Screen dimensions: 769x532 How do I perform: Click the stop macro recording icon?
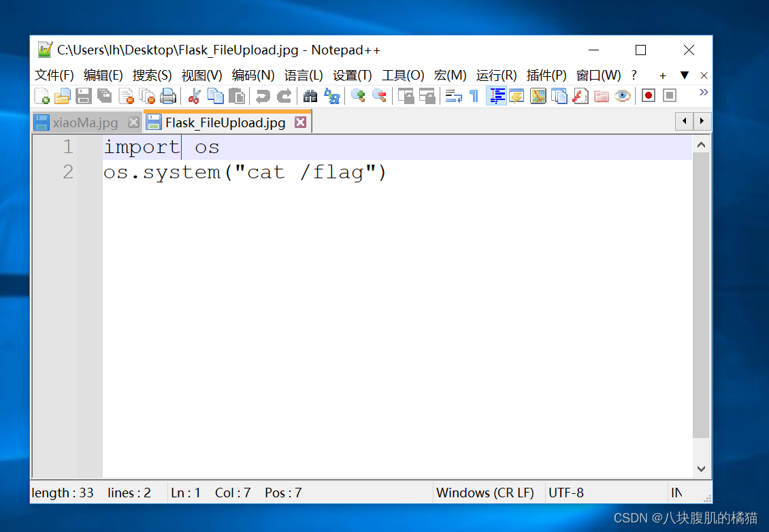click(x=670, y=96)
